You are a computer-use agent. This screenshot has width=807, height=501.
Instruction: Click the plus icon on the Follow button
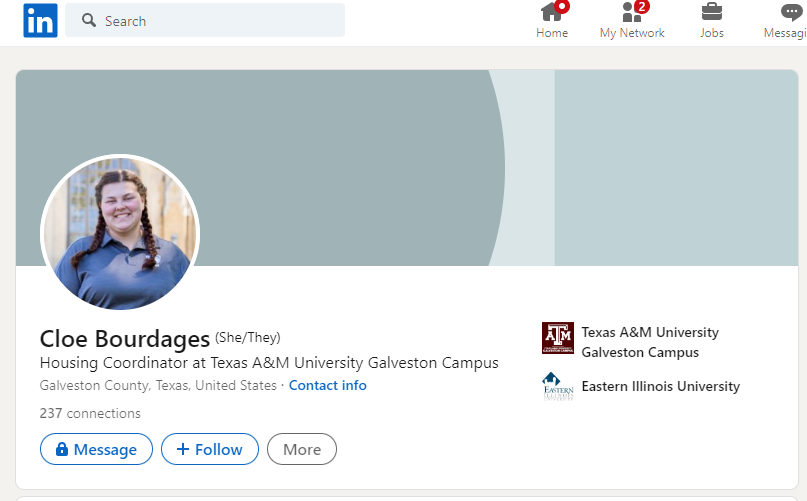(x=183, y=450)
